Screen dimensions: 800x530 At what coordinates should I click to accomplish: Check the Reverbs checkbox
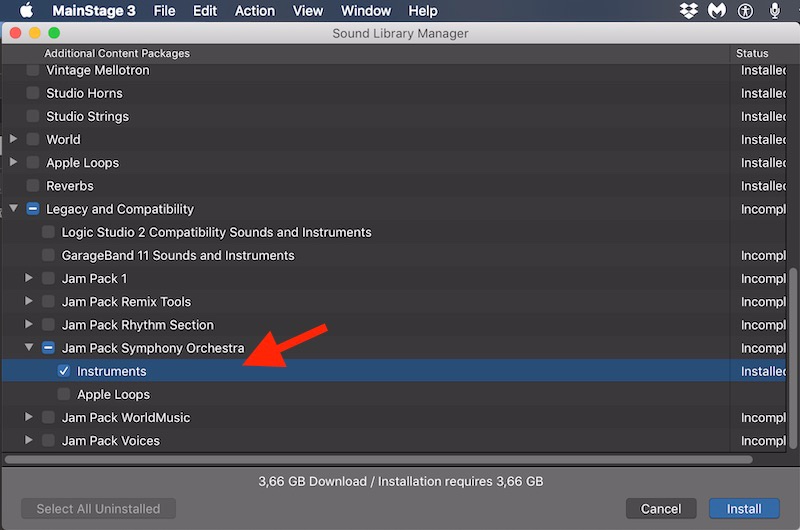tap(33, 185)
